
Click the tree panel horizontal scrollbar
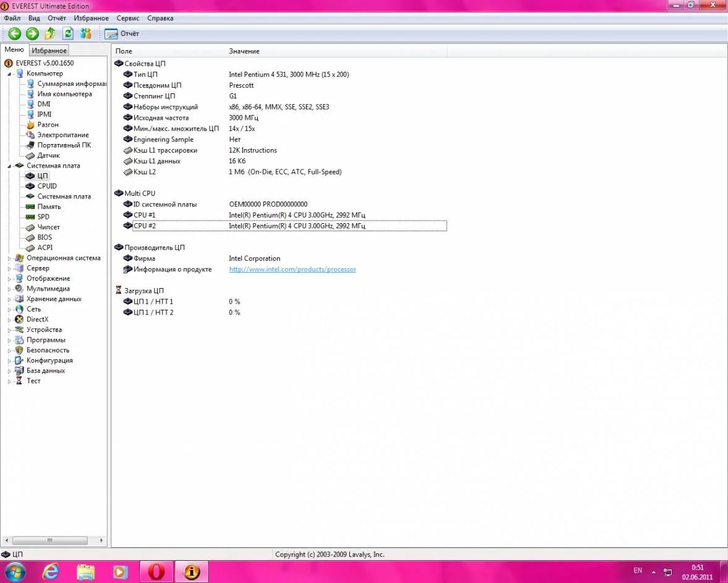point(50,540)
